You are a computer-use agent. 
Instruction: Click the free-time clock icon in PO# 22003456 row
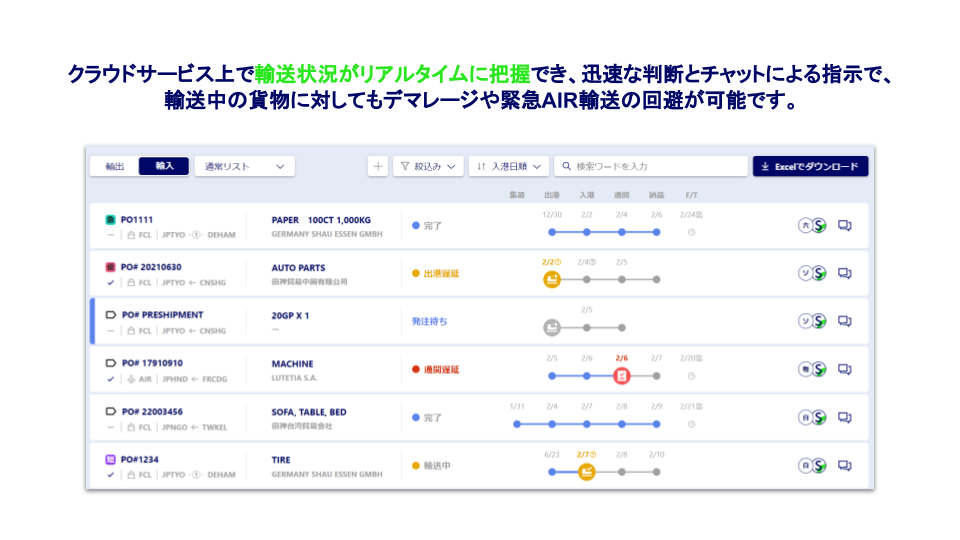point(691,424)
